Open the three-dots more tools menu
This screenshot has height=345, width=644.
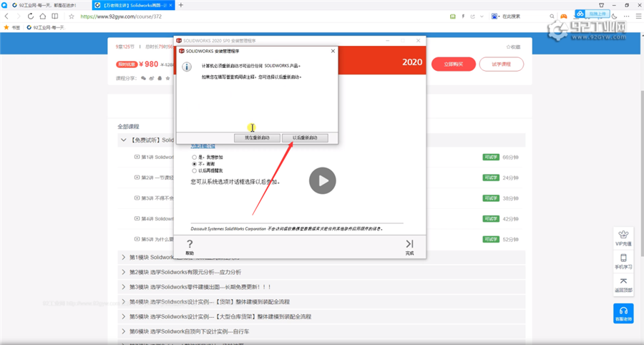pyautogui.click(x=626, y=16)
